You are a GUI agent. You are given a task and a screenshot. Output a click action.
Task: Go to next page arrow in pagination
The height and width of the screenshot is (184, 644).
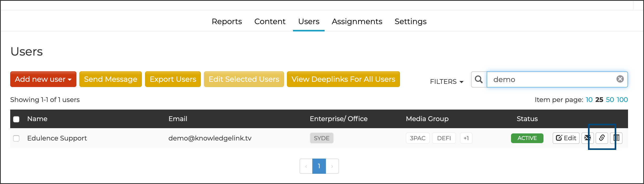(x=332, y=166)
